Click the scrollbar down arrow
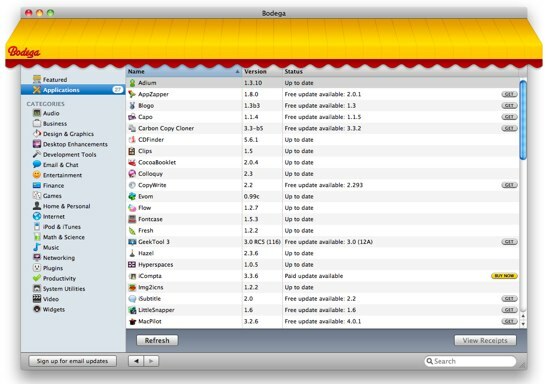 (523, 324)
